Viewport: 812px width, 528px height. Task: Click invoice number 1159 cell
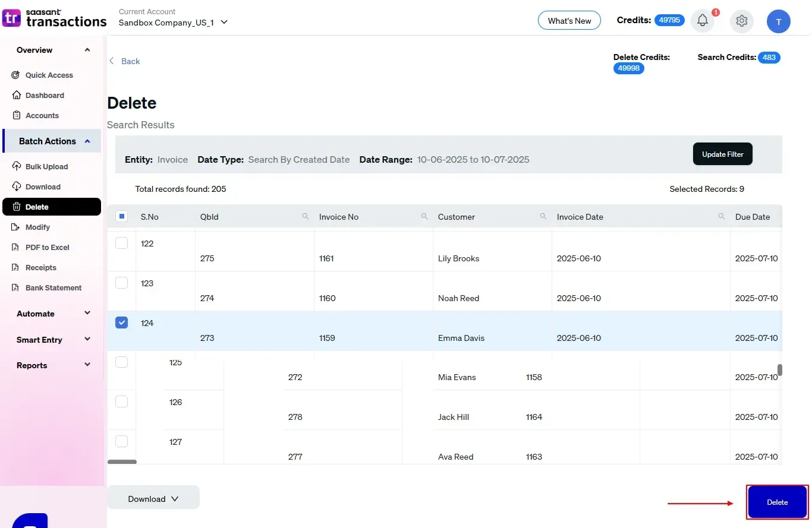[x=327, y=338]
